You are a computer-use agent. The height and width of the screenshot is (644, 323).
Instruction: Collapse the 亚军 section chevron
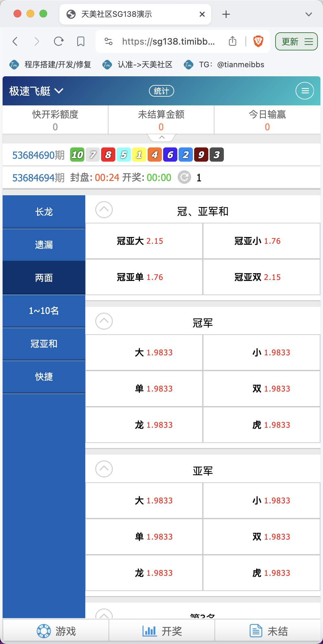[104, 469]
